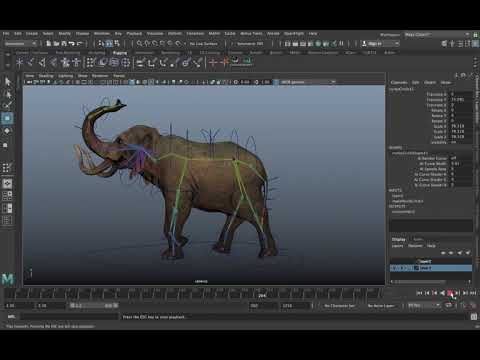The image size is (480, 360).
Task: Click the playback range slider bar
Action: point(94,305)
